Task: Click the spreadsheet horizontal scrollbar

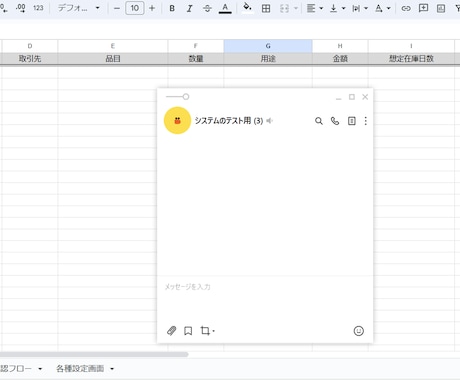Action: pos(94,354)
